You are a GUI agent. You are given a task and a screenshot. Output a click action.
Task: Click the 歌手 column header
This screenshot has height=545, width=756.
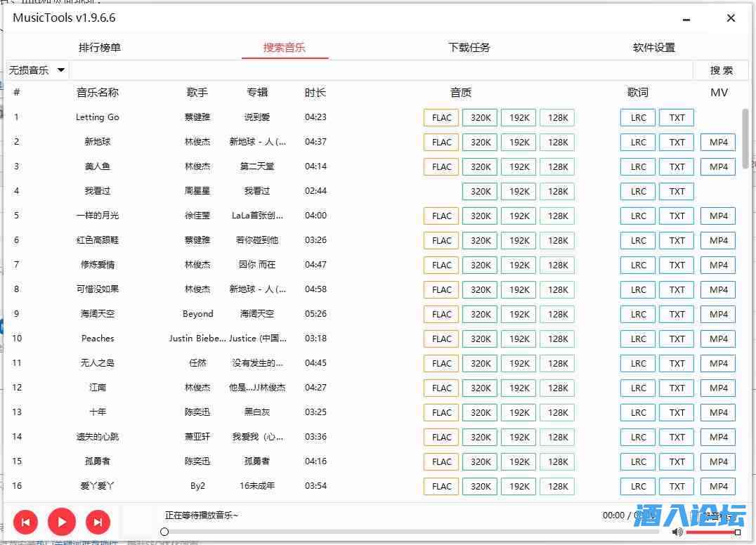tap(197, 93)
